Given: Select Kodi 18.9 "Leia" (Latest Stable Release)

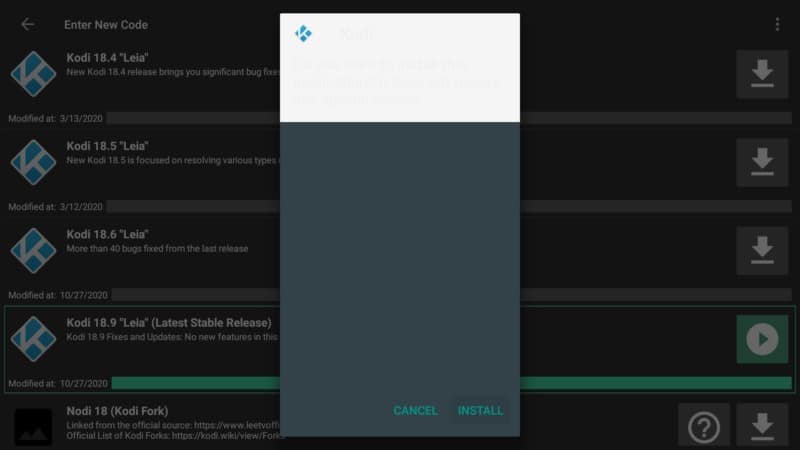Looking at the screenshot, I should point(169,322).
